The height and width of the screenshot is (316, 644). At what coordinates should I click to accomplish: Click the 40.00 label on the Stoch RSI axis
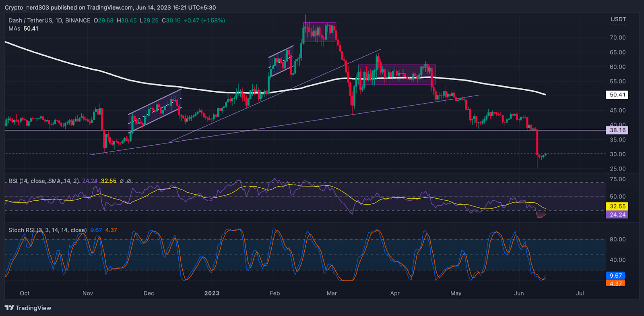pos(617,260)
